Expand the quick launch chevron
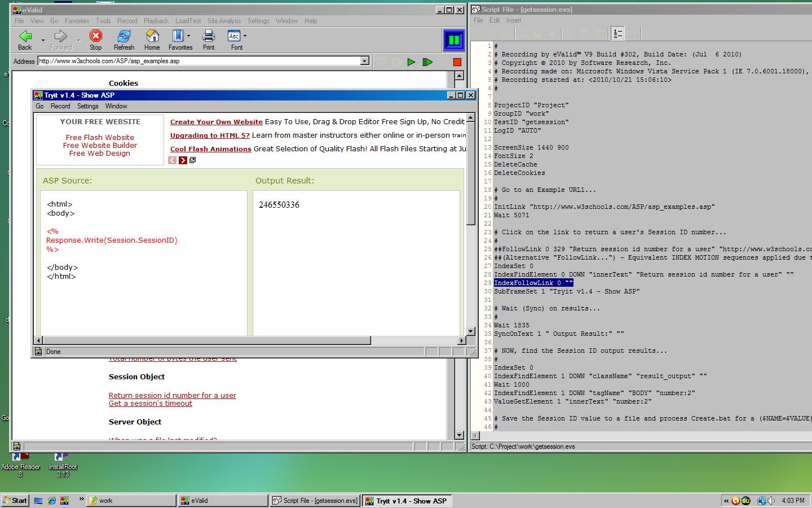 [81, 500]
